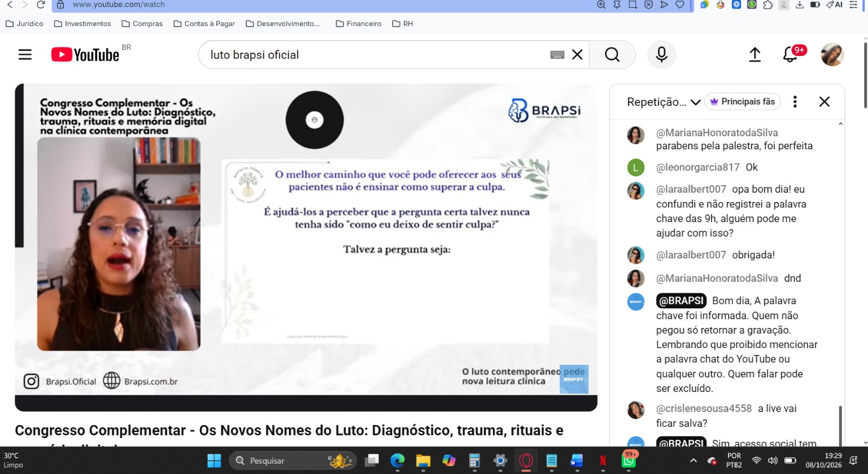
Task: Open the upload/create video icon
Action: pos(755,55)
